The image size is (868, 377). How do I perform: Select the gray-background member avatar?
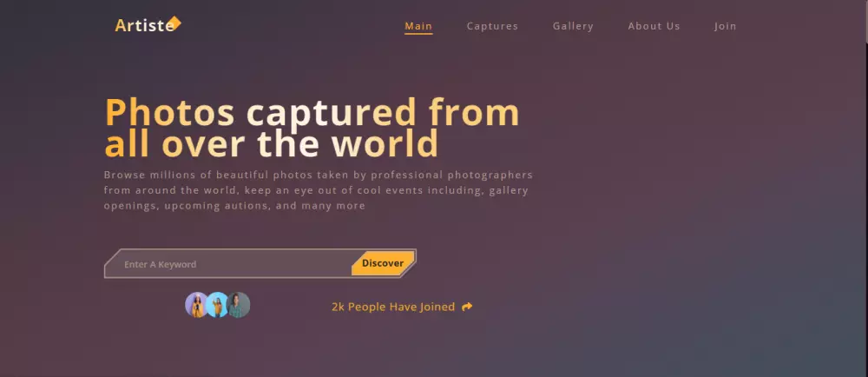coord(238,305)
